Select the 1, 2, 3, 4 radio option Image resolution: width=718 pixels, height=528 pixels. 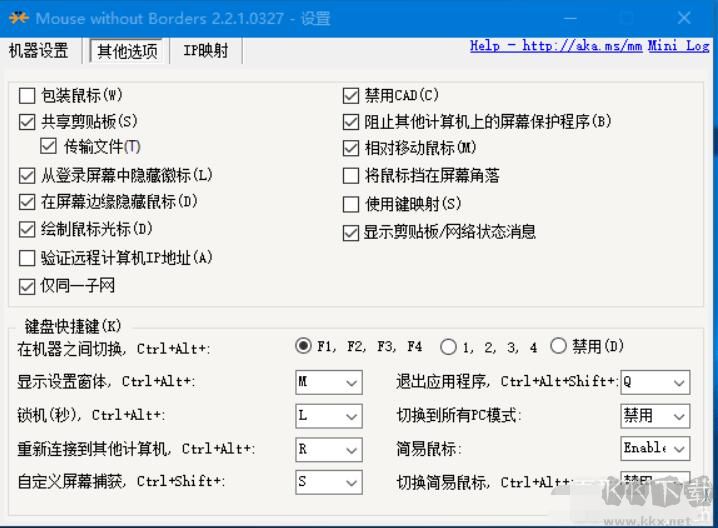[x=448, y=347]
